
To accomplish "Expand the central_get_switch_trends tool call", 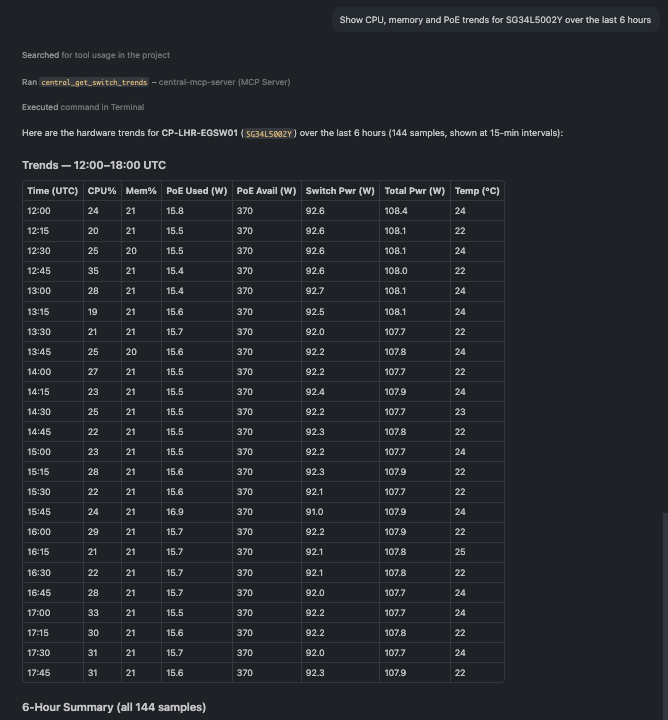I will [156, 82].
